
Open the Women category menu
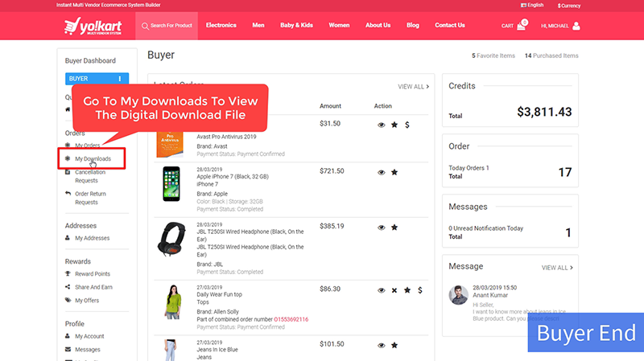(339, 25)
